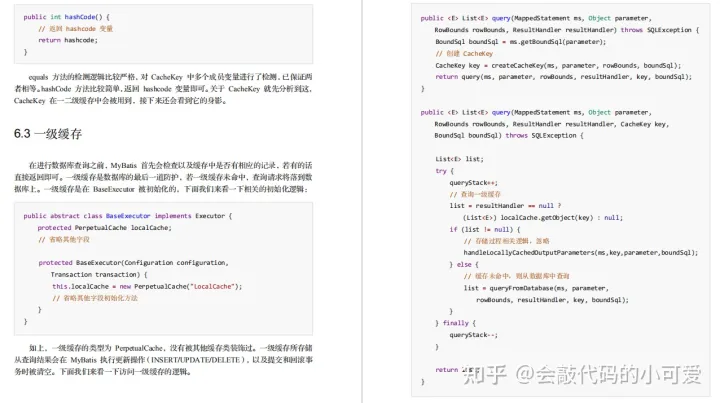720x403 pixels.
Task: Click the "queryStack++;" statement
Action: (473, 183)
